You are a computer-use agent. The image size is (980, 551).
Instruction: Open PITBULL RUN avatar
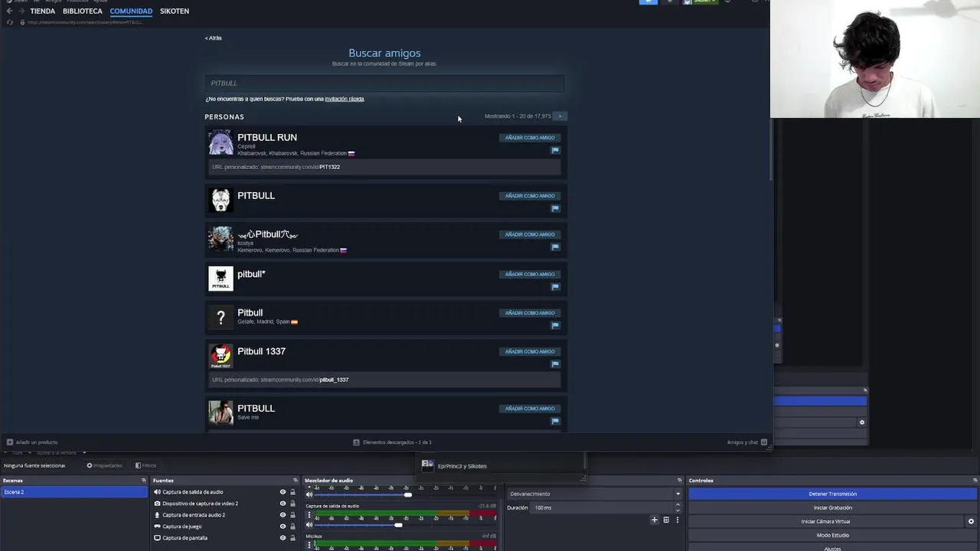220,143
